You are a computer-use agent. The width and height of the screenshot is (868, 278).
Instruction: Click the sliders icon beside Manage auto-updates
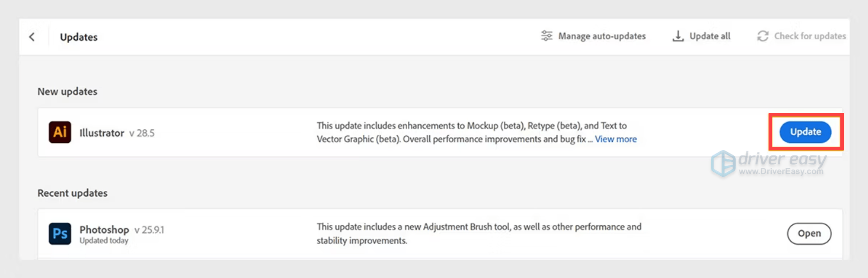[x=547, y=36]
